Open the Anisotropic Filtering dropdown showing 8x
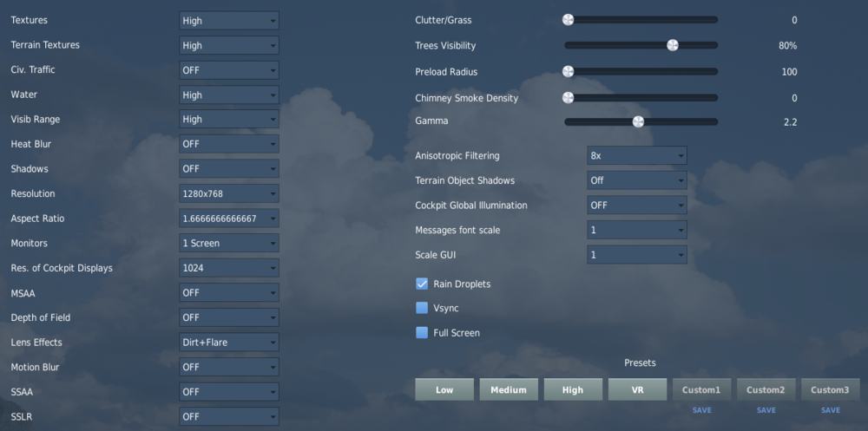This screenshot has height=431, width=868. [636, 155]
